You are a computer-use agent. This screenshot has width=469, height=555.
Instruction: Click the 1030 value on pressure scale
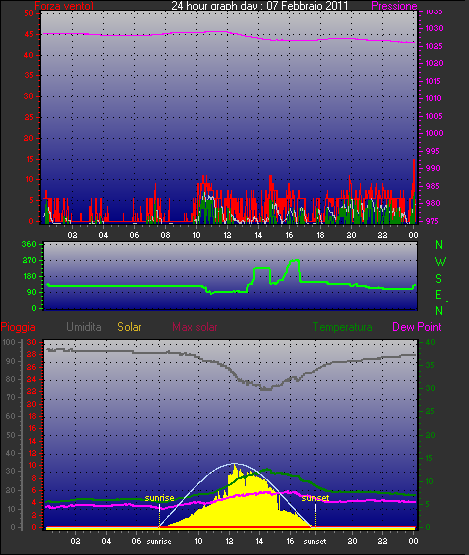pos(434,28)
